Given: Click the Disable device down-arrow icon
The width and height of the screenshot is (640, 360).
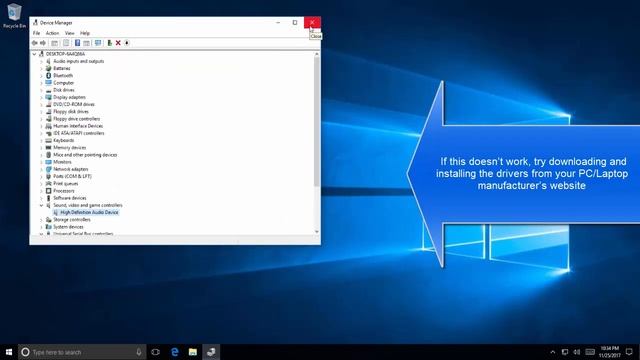Looking at the screenshot, I should click(127, 43).
